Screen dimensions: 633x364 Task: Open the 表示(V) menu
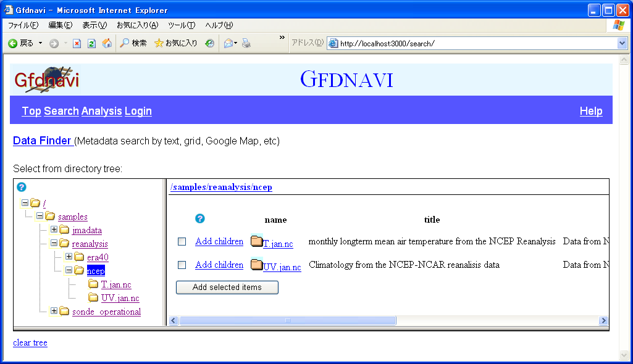[x=94, y=25]
